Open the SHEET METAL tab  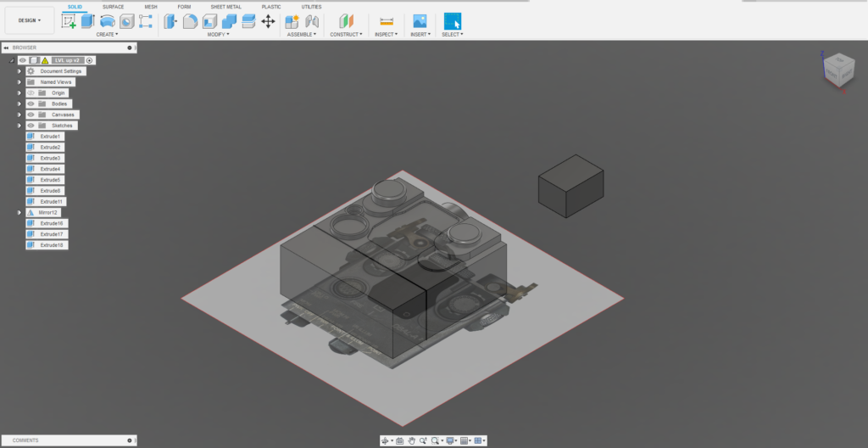(x=225, y=6)
